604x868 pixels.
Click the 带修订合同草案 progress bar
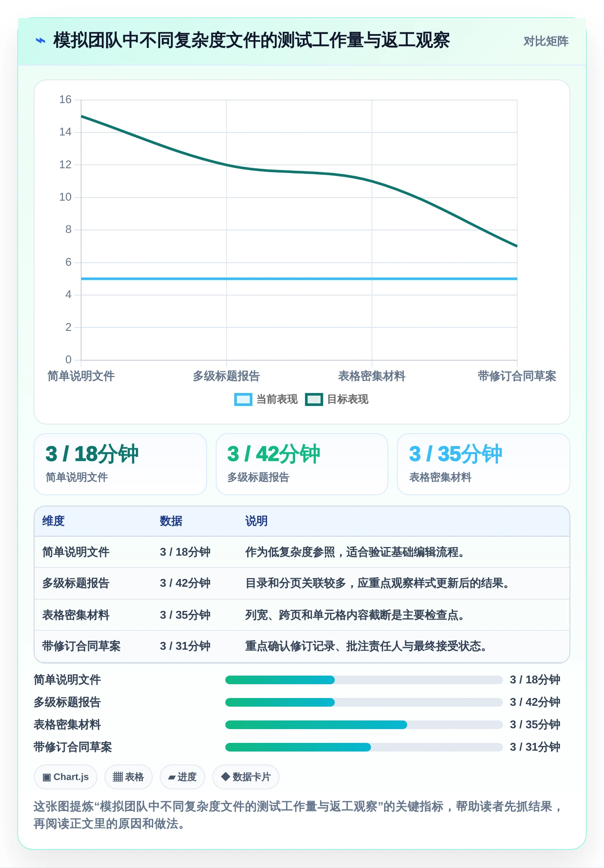tap(364, 747)
